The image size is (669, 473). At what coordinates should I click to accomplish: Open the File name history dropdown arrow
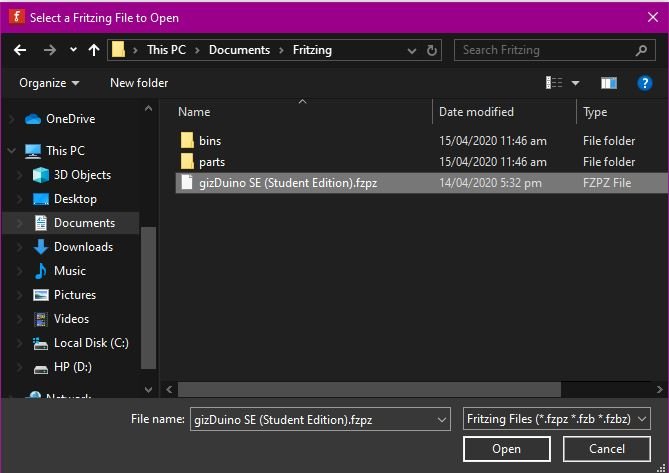click(x=442, y=420)
